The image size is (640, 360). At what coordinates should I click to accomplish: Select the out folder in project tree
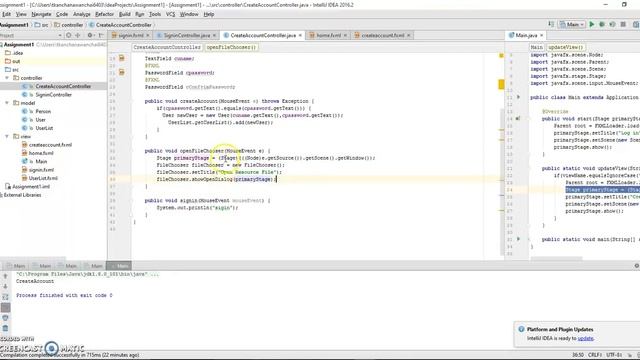(16, 61)
